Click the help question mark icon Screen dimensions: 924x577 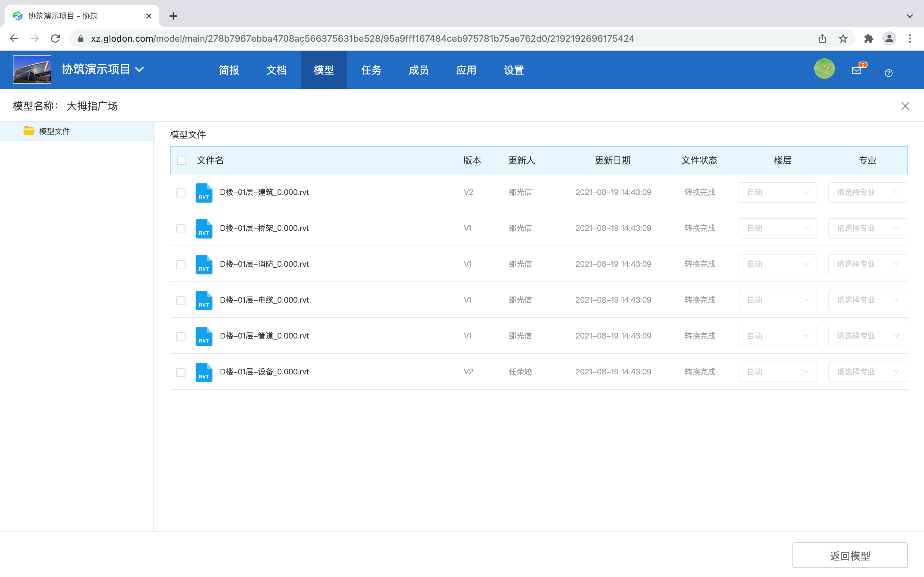click(x=888, y=73)
